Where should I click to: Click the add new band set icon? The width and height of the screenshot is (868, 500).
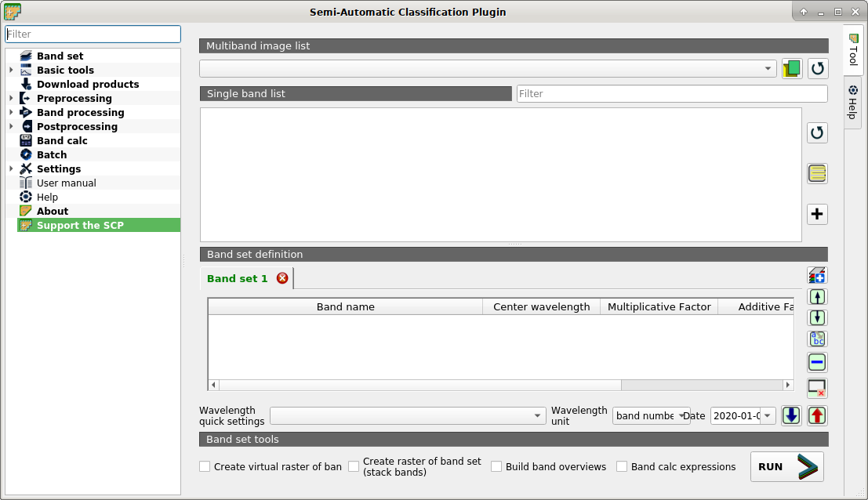(817, 276)
